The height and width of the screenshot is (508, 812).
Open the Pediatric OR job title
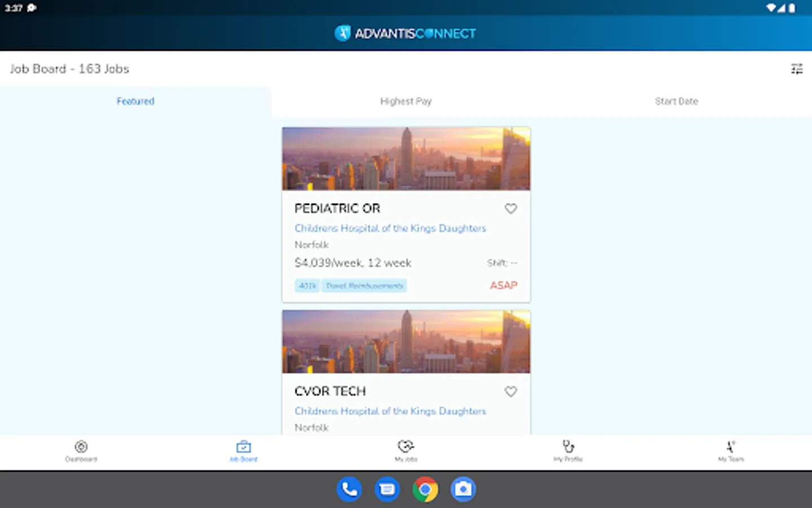(x=337, y=208)
